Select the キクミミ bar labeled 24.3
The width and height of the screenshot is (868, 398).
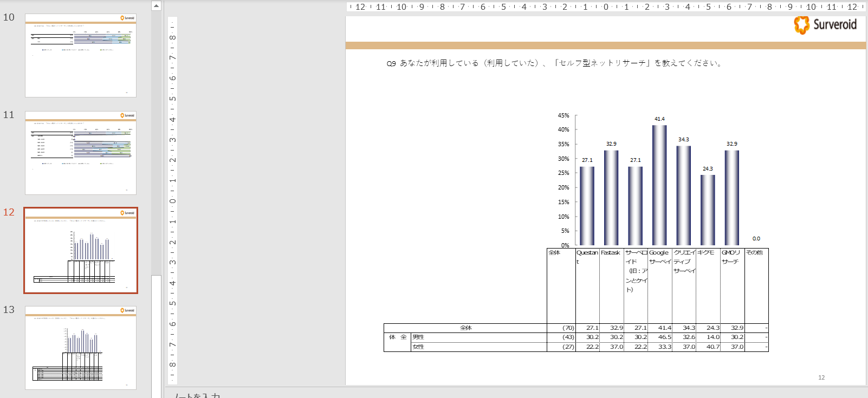[708, 210]
